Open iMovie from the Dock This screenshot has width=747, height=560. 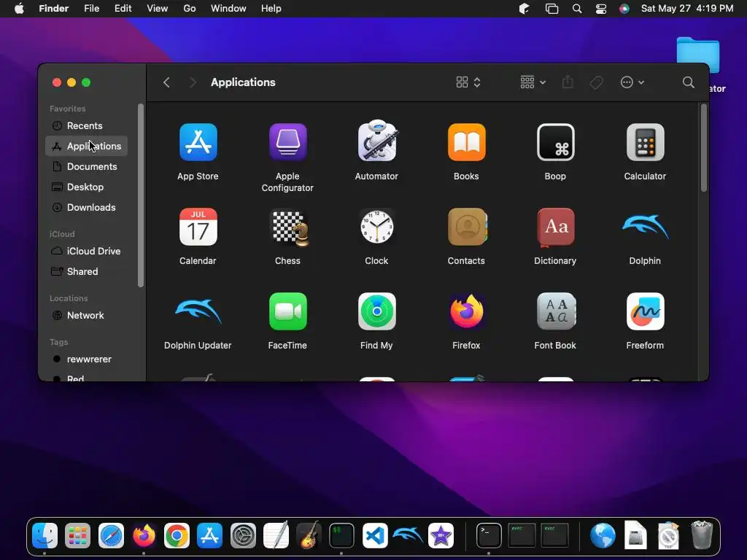[x=441, y=536]
